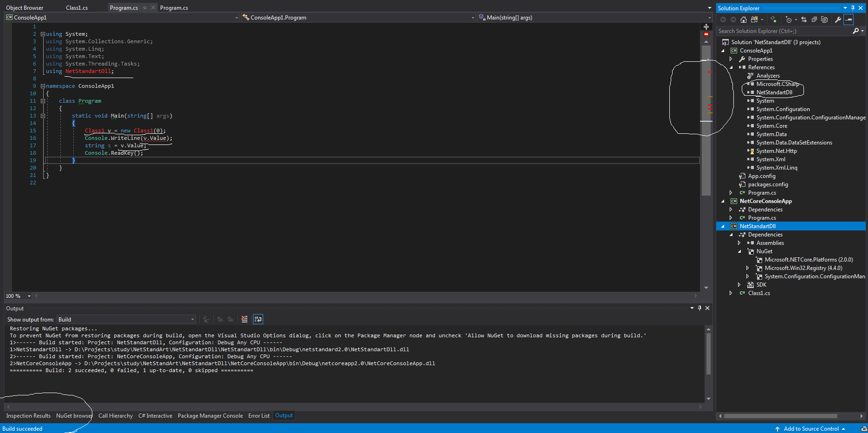The height and width of the screenshot is (433, 868).
Task: Click the Switch Views folder icon in Solution Explorer
Action: click(754, 20)
